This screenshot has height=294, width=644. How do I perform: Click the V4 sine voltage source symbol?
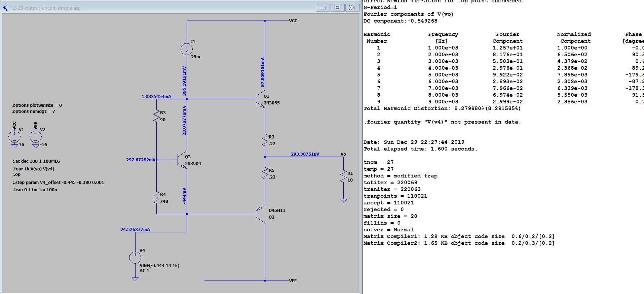coord(135,258)
